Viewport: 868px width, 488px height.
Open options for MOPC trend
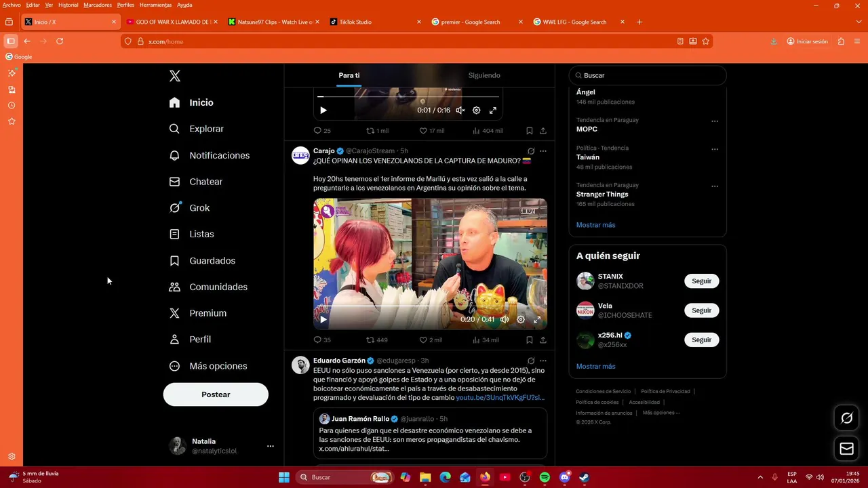click(714, 121)
